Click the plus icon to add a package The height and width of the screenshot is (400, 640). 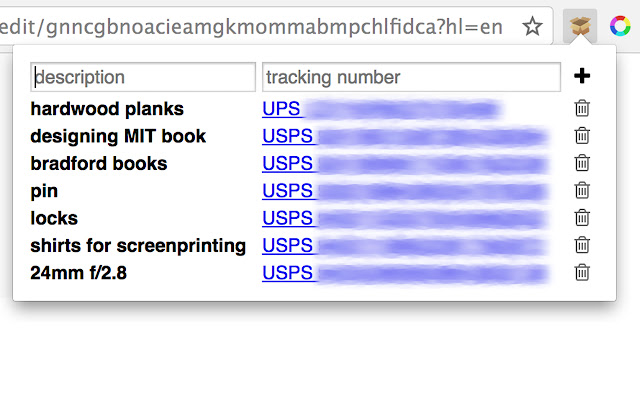point(582,76)
